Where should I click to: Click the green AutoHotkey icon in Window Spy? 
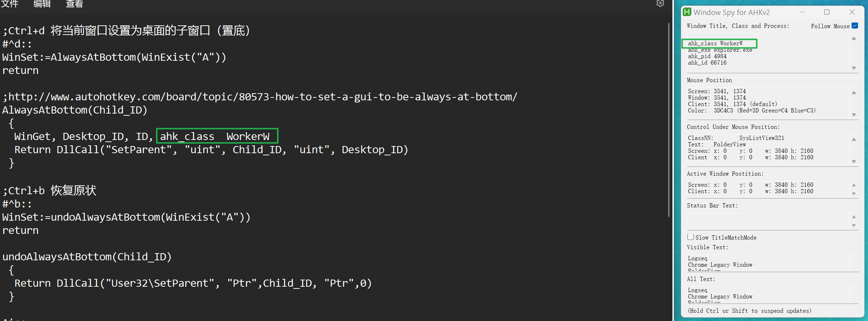[687, 12]
